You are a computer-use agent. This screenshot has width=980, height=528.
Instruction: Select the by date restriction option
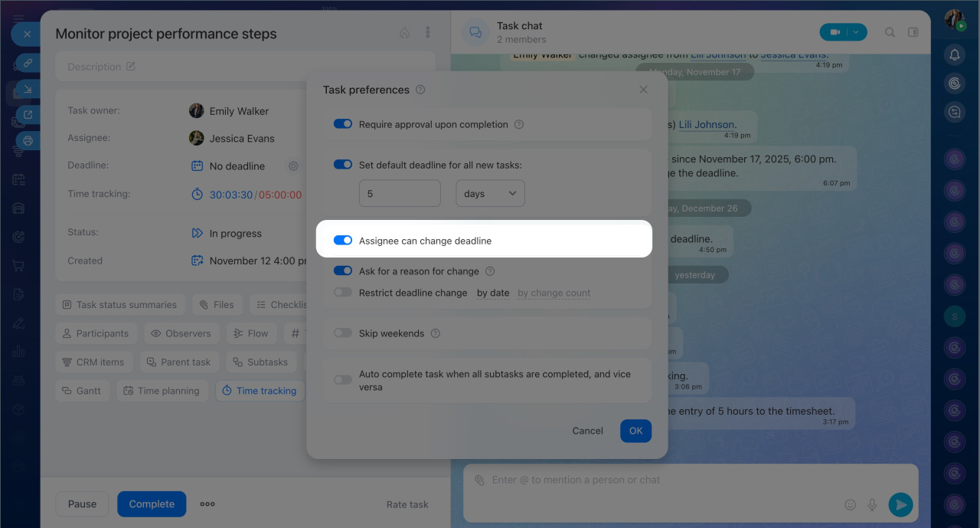[493, 293]
